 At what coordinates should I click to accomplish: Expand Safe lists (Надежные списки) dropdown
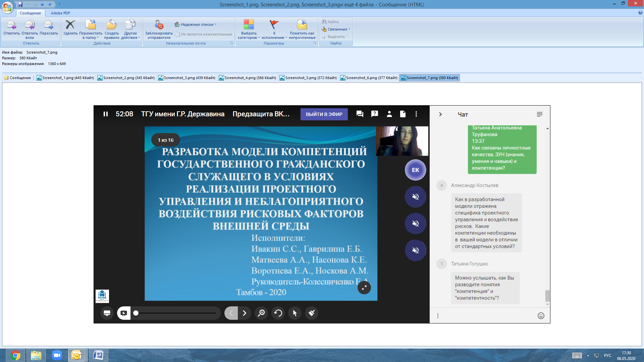coord(196,24)
